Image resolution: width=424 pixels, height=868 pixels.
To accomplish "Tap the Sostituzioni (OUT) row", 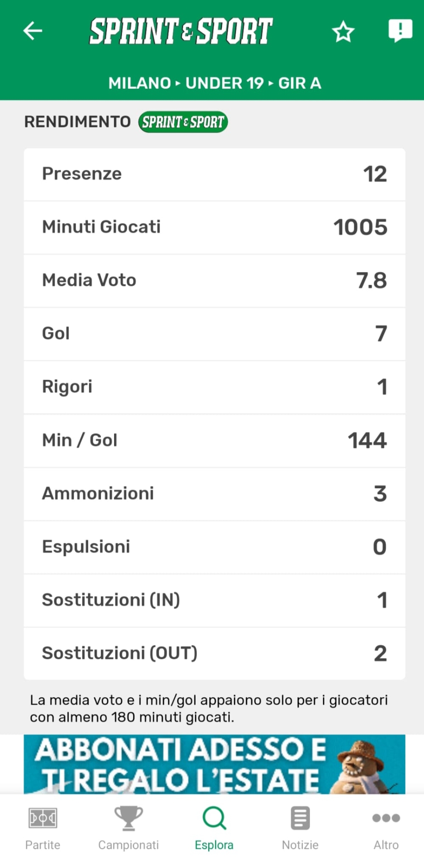I will pos(214,653).
